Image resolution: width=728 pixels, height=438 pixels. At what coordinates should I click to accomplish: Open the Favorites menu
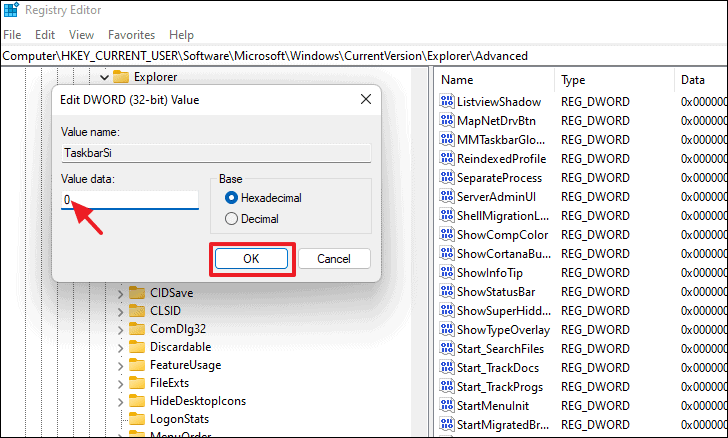(x=131, y=35)
